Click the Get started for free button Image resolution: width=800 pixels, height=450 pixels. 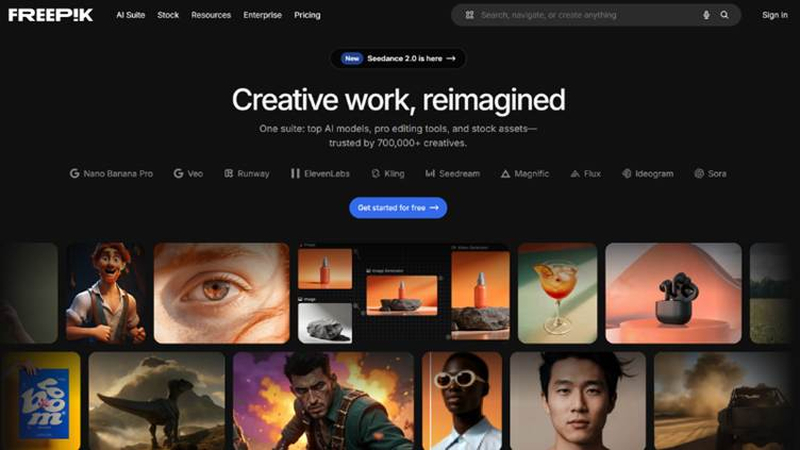click(x=398, y=208)
